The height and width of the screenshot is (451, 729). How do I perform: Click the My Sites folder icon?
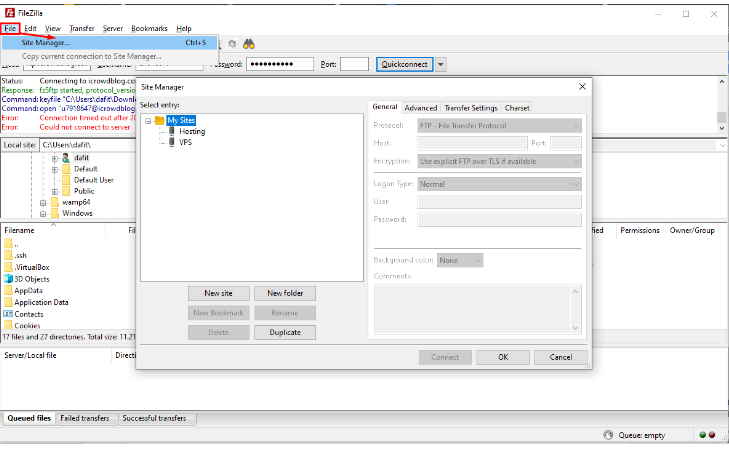pyautogui.click(x=159, y=120)
